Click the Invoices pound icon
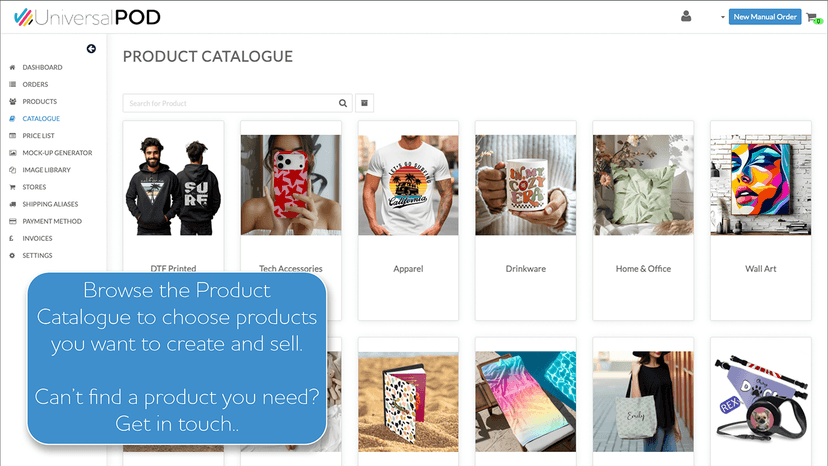The width and height of the screenshot is (828, 466). pyautogui.click(x=12, y=238)
